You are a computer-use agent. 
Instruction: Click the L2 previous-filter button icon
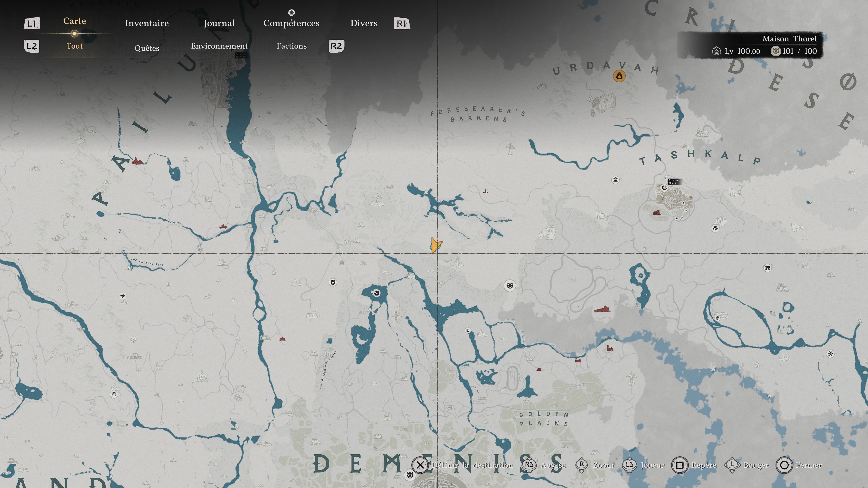(32, 46)
